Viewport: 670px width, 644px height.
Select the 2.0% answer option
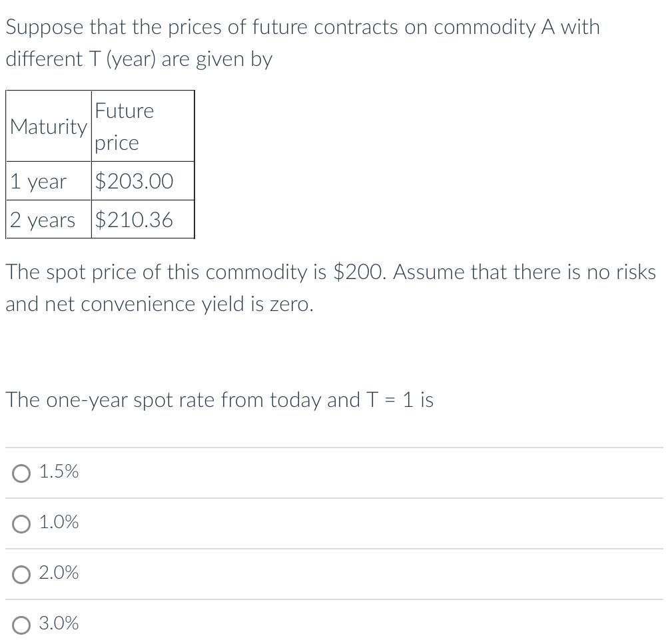[x=21, y=573]
